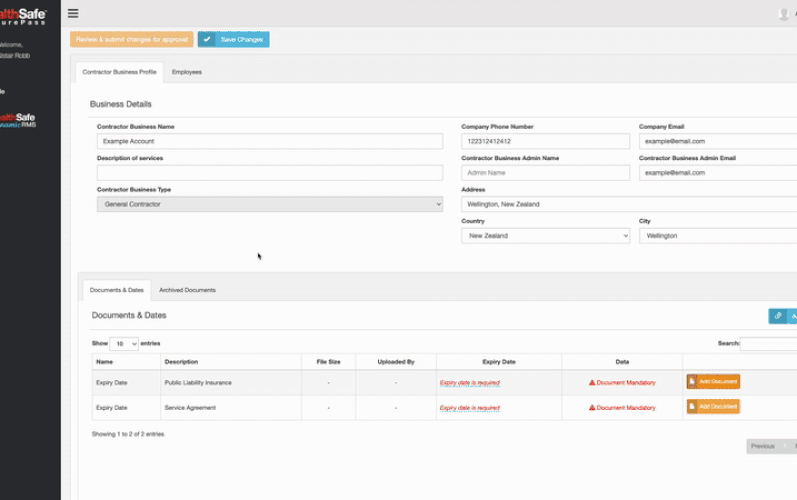Screen dimensions: 797x500
Task: Change the Show entries count dropdown
Action: [x=125, y=344]
